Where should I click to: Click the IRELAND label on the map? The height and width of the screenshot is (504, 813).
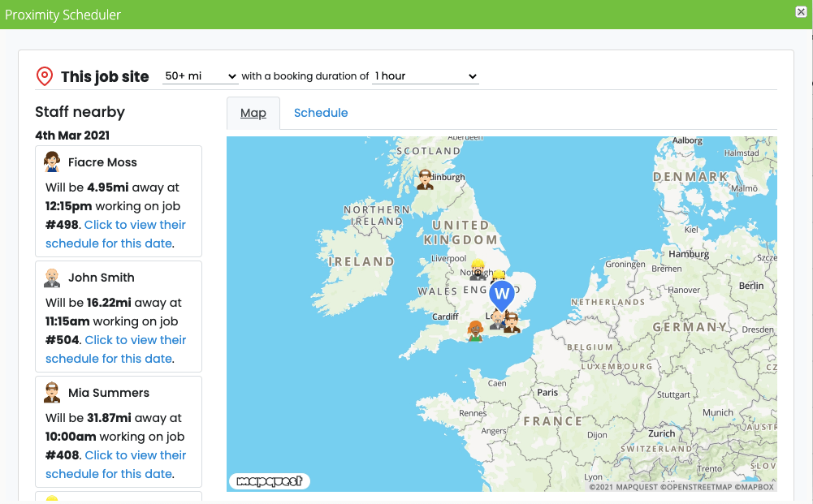[361, 261]
